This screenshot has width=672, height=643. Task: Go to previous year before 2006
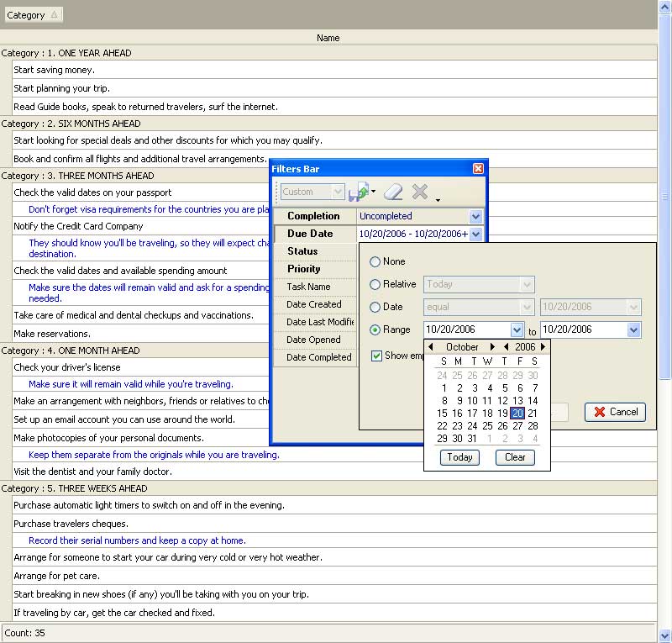[506, 347]
